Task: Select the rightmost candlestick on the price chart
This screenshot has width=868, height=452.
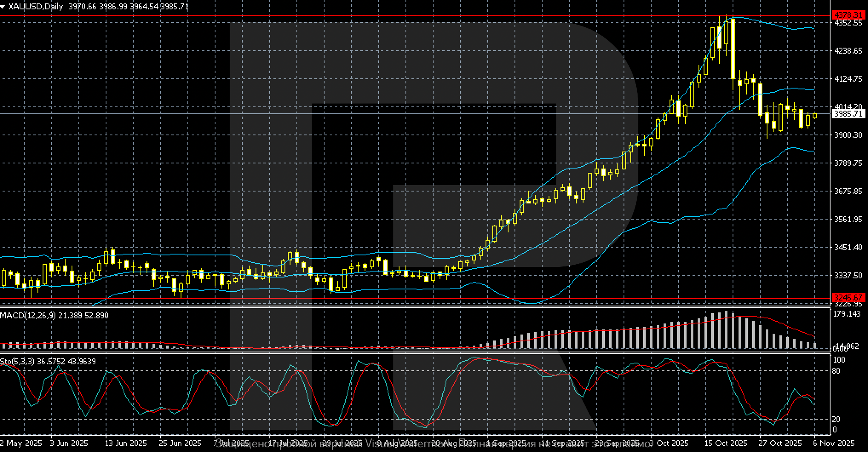Action: (x=815, y=116)
